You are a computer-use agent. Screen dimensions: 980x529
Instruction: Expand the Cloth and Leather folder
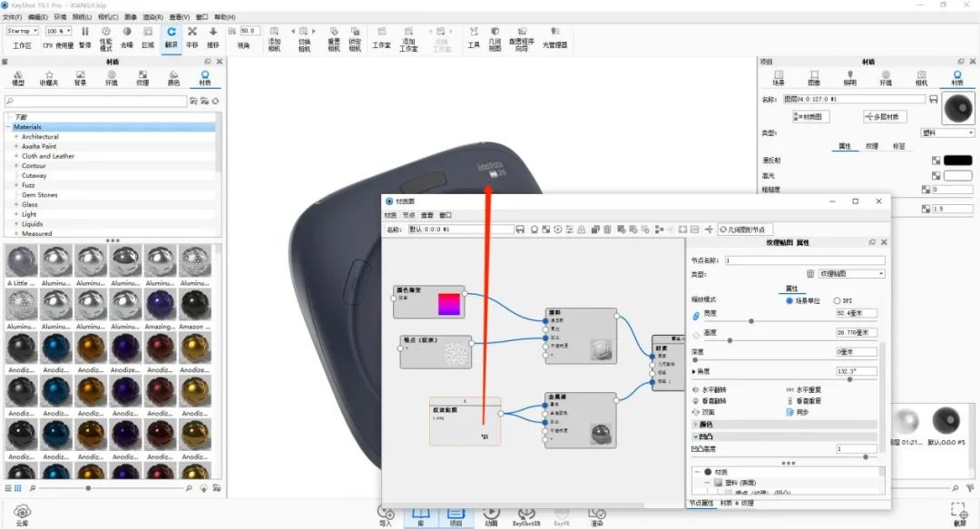point(16,156)
